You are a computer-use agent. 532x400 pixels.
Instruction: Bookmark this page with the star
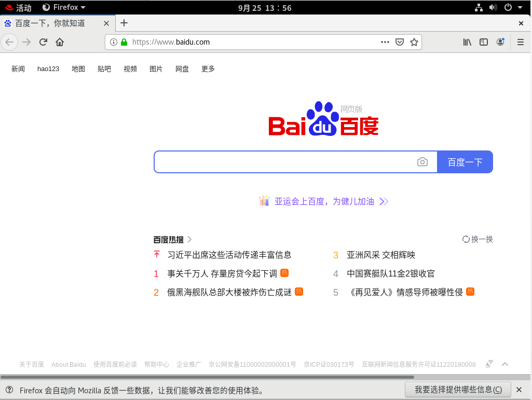(414, 42)
